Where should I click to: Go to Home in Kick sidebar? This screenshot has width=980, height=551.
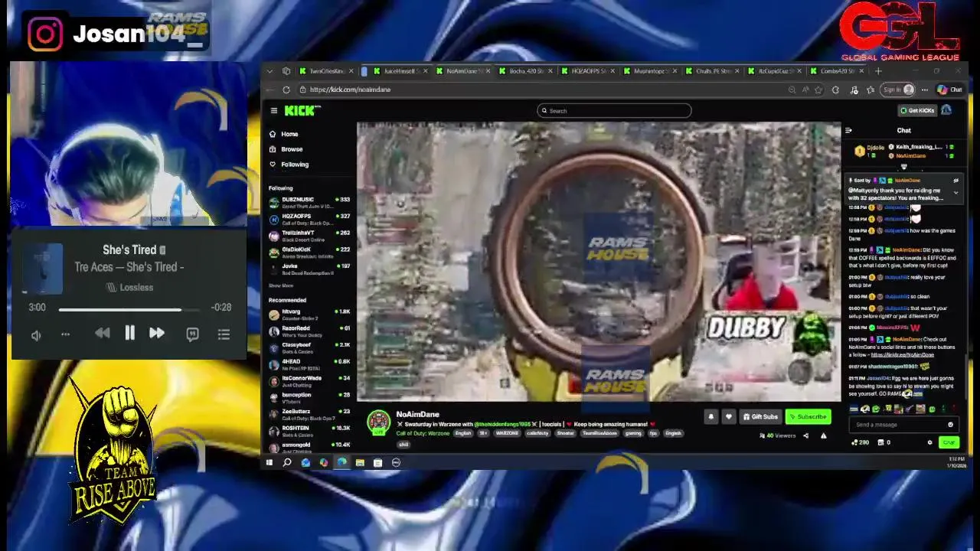pos(284,134)
